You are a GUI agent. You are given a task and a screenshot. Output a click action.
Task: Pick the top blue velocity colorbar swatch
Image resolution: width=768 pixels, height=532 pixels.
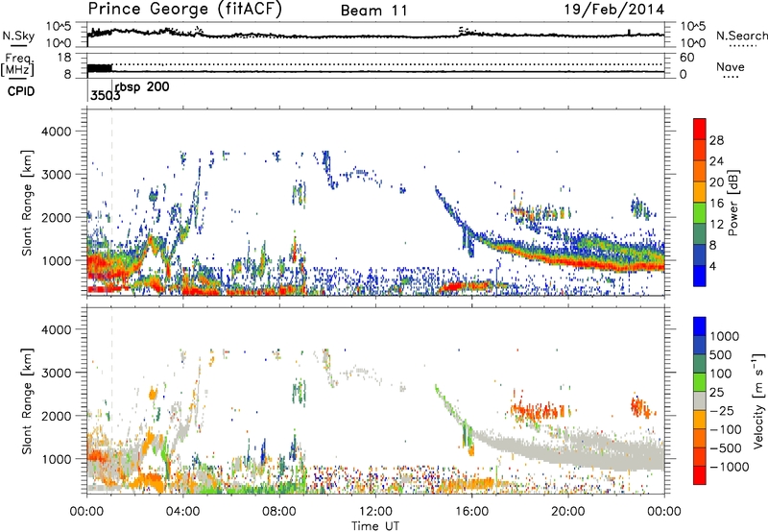pos(700,326)
